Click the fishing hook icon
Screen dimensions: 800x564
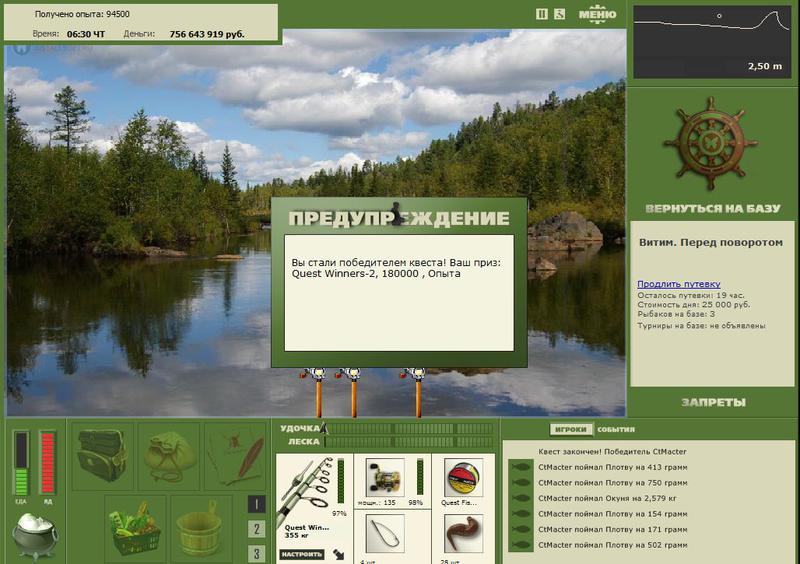(385, 534)
